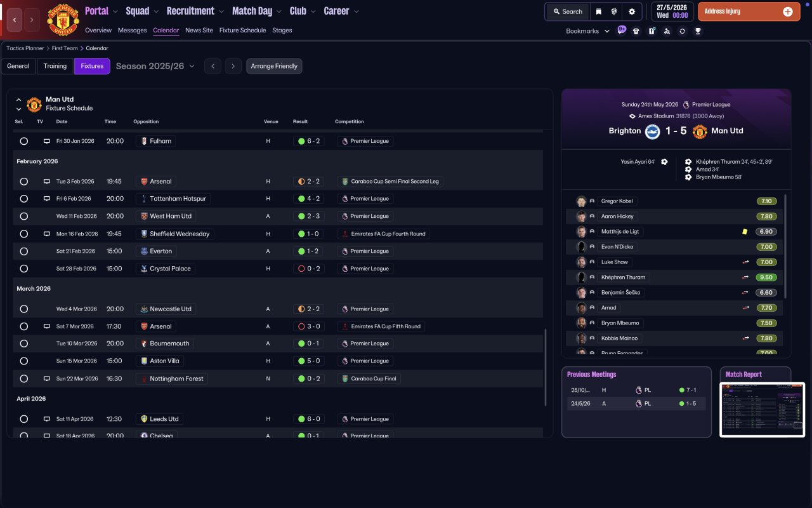The height and width of the screenshot is (508, 812).
Task: Go forward with the right arrow navigation button
Action: pyautogui.click(x=32, y=20)
